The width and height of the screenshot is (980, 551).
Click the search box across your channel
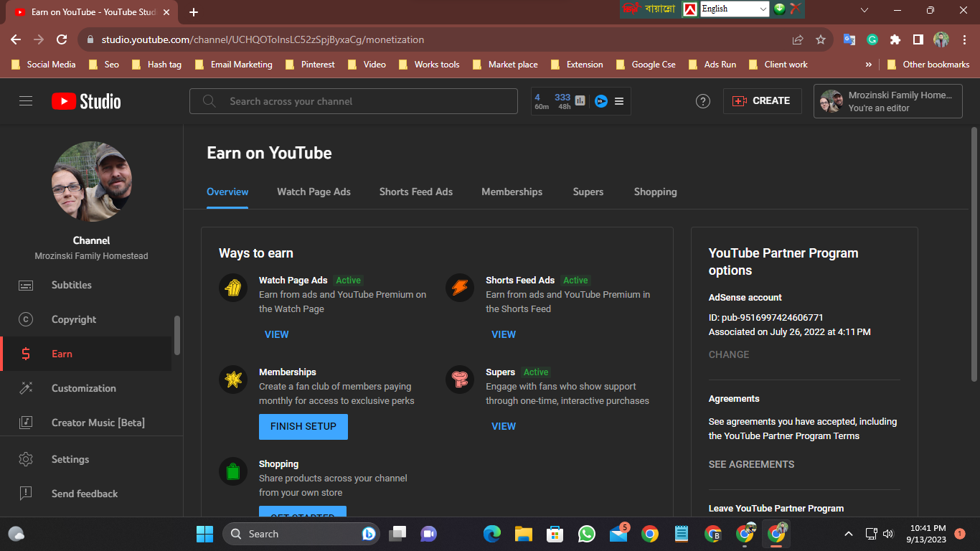[x=354, y=101]
